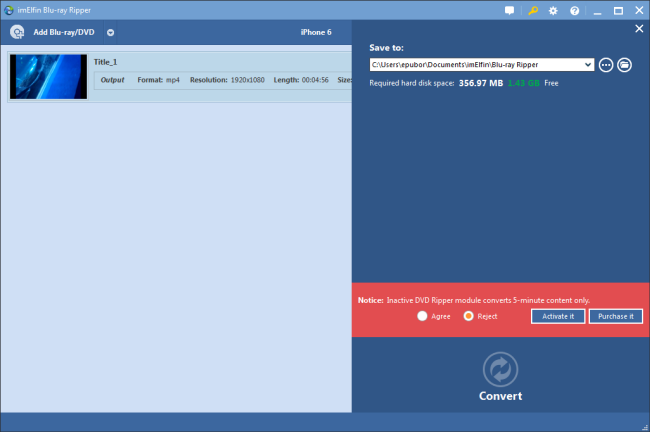Maximize the imElfin window
Image resolution: width=650 pixels, height=432 pixels.
pos(618,11)
